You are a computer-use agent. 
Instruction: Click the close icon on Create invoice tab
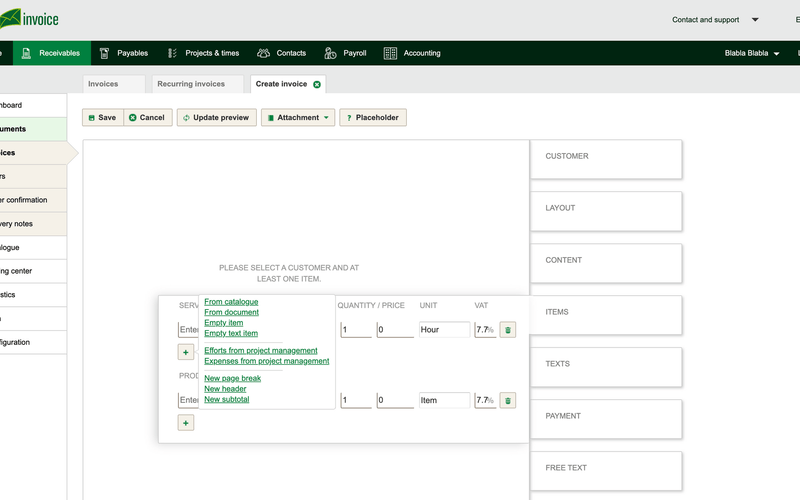click(317, 85)
